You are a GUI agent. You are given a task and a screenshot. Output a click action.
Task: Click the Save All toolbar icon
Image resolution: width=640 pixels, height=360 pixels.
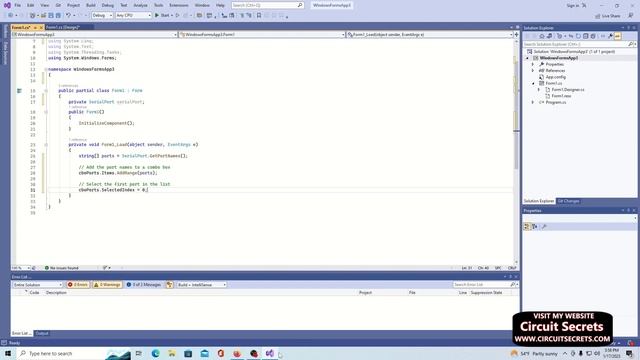[58, 16]
